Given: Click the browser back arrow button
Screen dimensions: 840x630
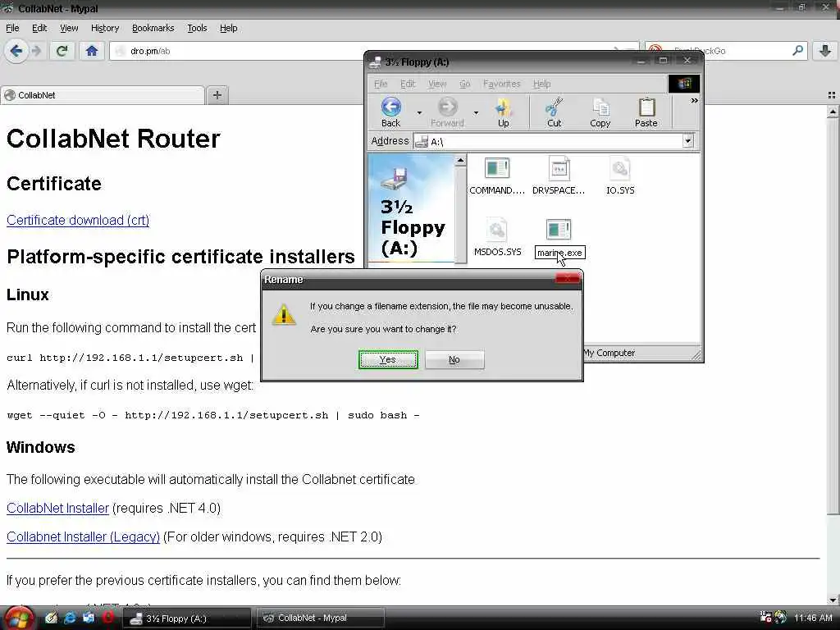Looking at the screenshot, I should 16,51.
